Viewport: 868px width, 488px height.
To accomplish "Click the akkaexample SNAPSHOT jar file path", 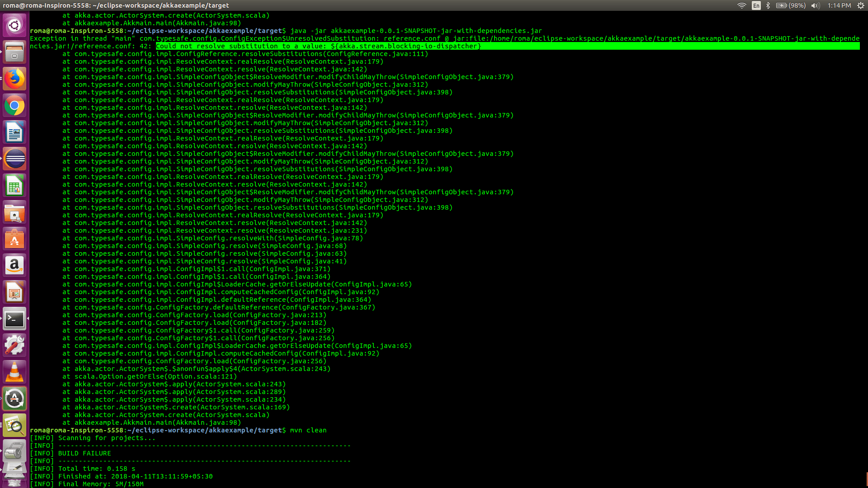I will click(x=434, y=31).
